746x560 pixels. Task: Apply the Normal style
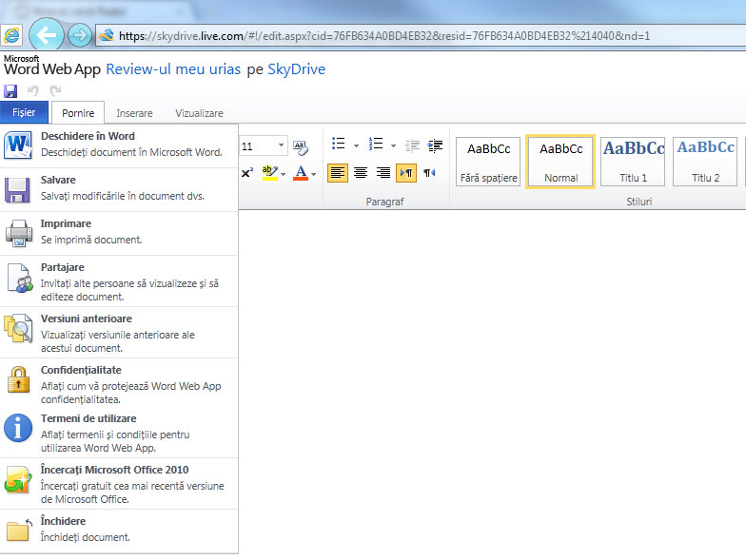pos(560,162)
